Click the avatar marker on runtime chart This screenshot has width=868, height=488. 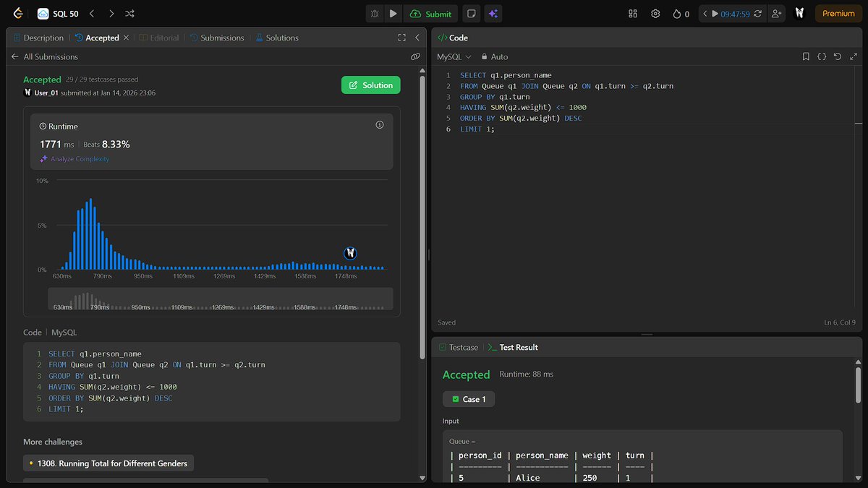pyautogui.click(x=351, y=253)
